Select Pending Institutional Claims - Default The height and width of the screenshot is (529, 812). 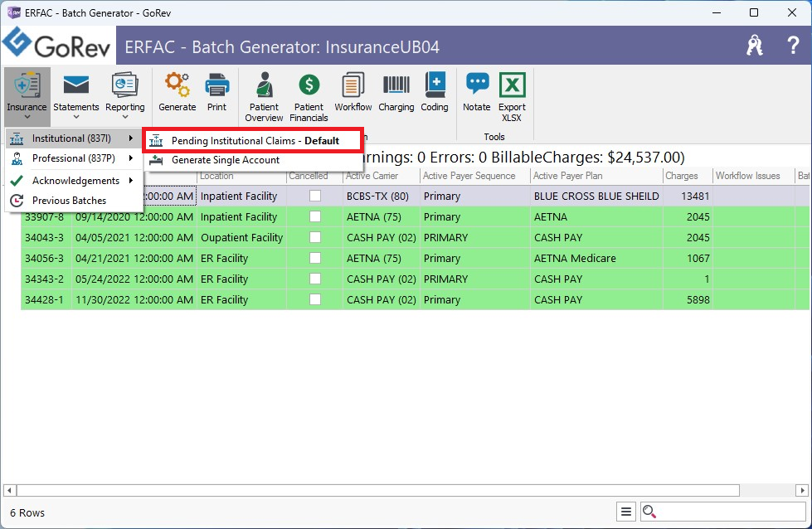[x=253, y=141]
